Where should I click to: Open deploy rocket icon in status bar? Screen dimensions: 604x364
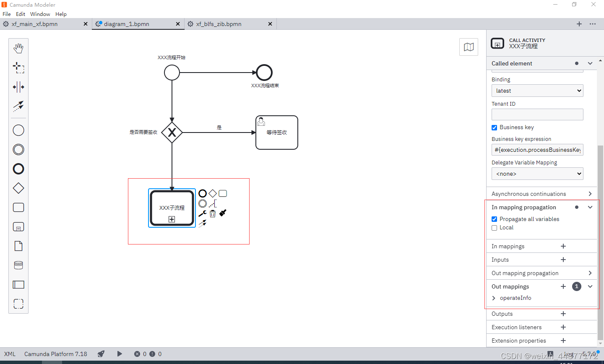pyautogui.click(x=101, y=354)
